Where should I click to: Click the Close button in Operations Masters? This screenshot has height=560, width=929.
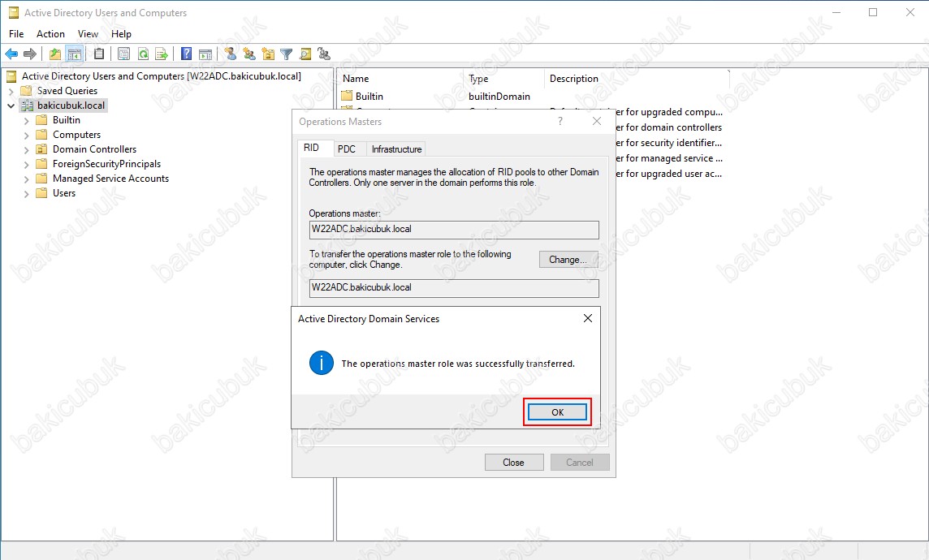pyautogui.click(x=514, y=463)
